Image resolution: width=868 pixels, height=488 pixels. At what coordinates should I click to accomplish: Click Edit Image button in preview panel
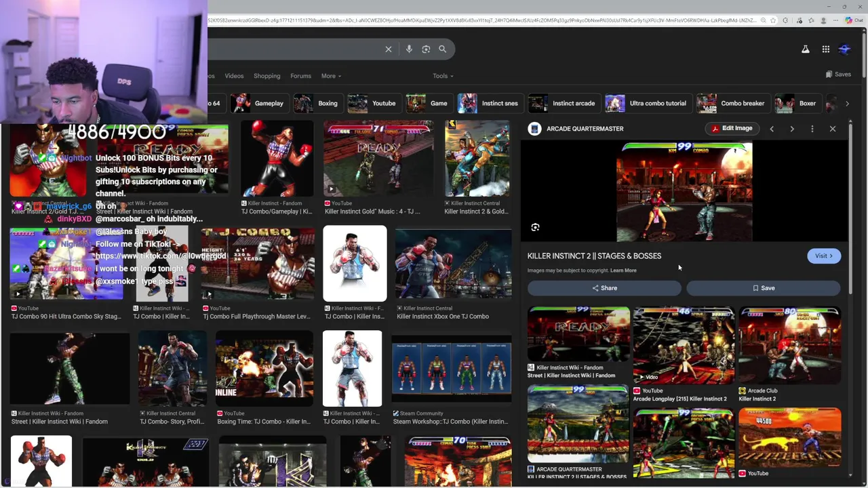(x=731, y=128)
